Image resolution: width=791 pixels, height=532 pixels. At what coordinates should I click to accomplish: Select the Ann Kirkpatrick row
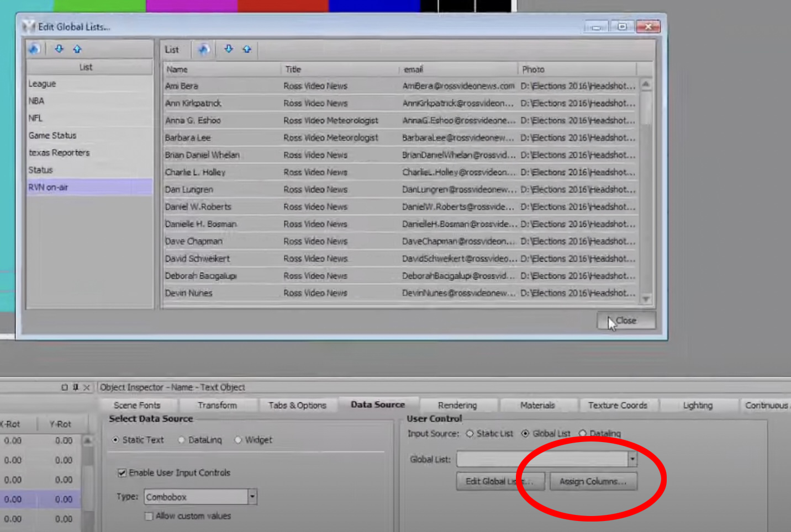pos(400,103)
